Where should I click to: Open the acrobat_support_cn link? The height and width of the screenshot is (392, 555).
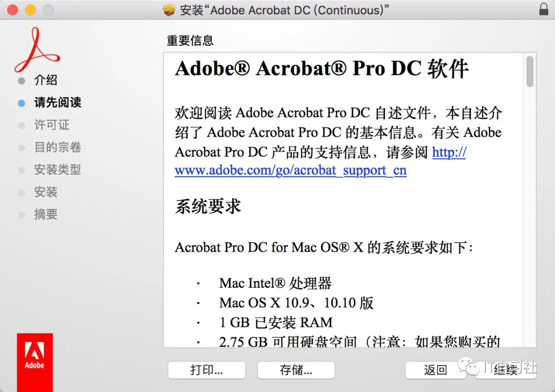(x=290, y=171)
